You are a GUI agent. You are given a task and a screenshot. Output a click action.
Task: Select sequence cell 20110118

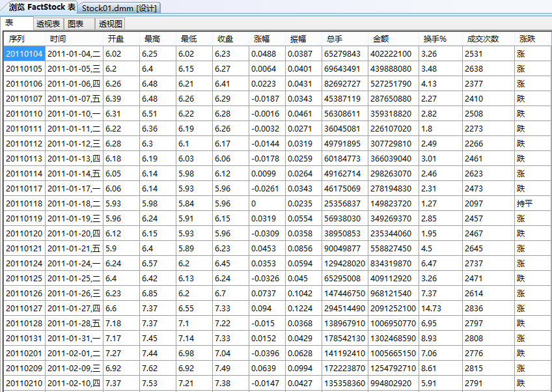(x=24, y=204)
